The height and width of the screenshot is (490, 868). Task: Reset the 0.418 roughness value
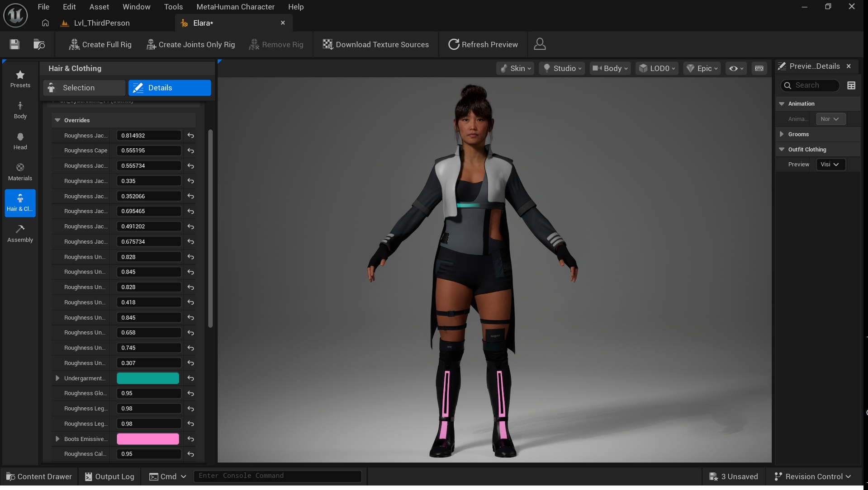tap(191, 302)
